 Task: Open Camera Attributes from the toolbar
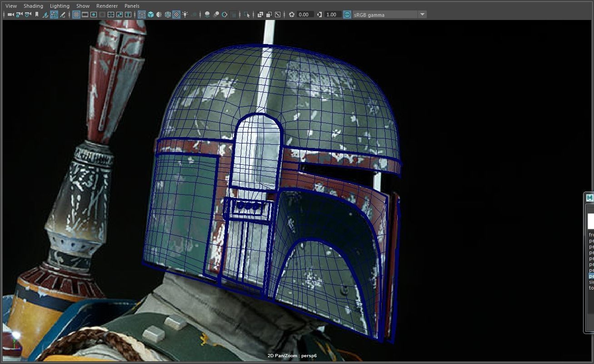28,15
